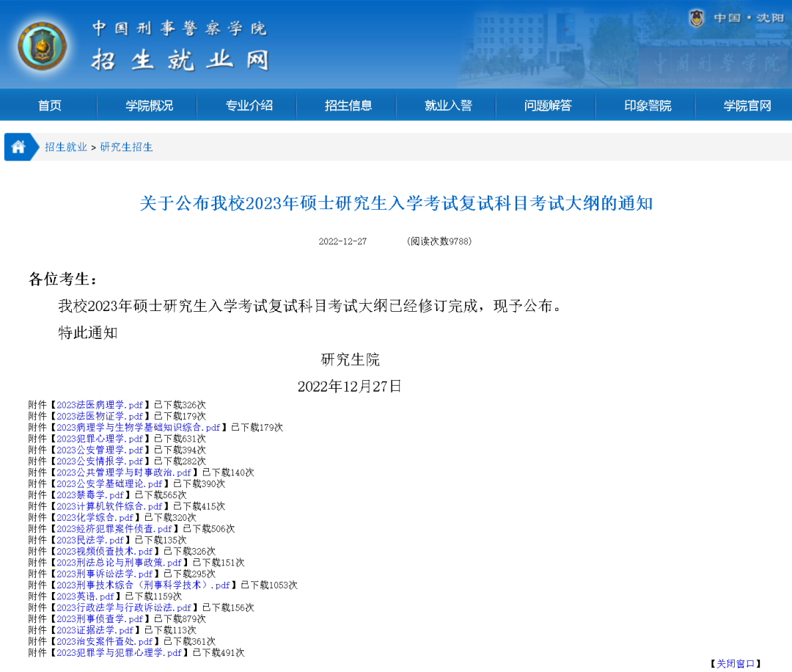The width and height of the screenshot is (792, 672).
Task: Download 2023化学综合.pdf attachment
Action: click(95, 517)
